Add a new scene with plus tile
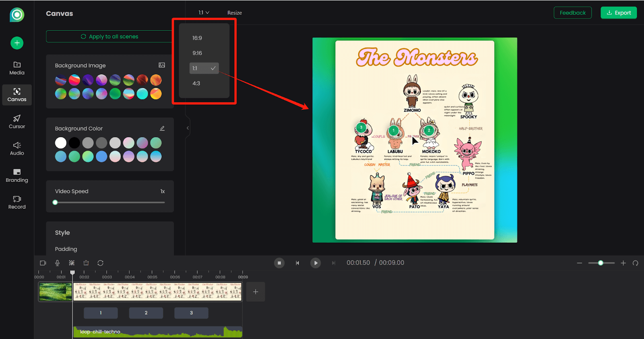644x339 pixels. click(256, 291)
